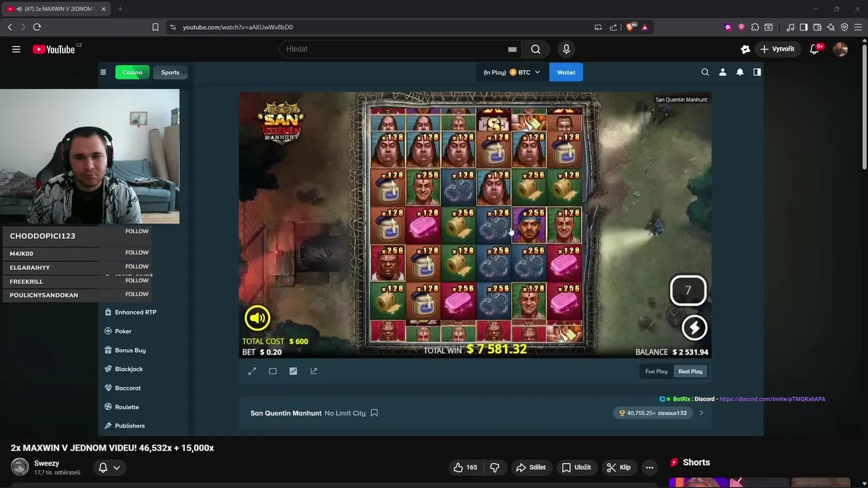This screenshot has width=868, height=488.
Task: Save the video with Uložit
Action: [576, 467]
